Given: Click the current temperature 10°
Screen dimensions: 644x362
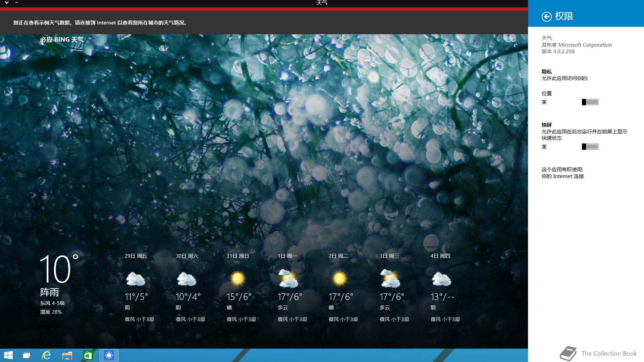Looking at the screenshot, I should (59, 269).
